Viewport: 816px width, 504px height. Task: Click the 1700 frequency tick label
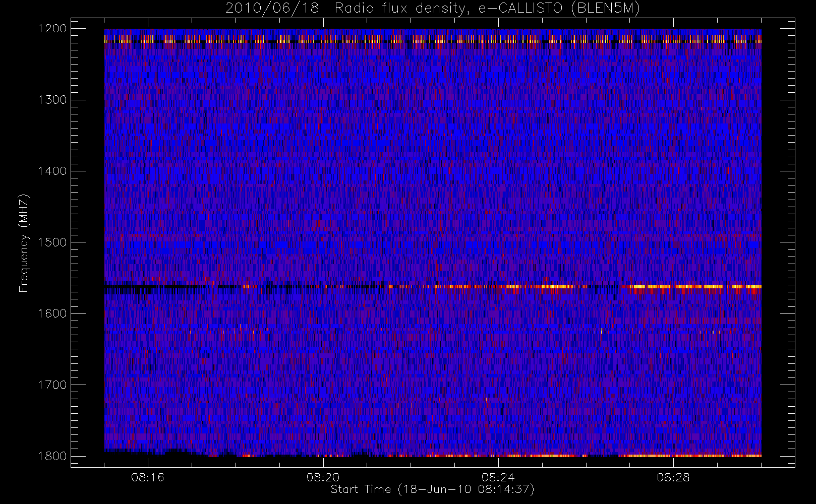click(52, 385)
